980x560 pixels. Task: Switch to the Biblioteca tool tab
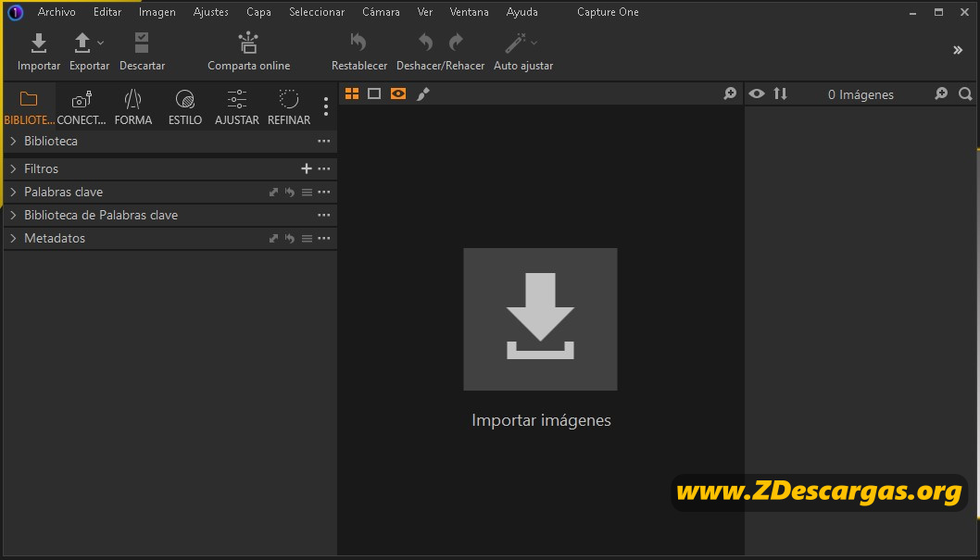[x=29, y=107]
